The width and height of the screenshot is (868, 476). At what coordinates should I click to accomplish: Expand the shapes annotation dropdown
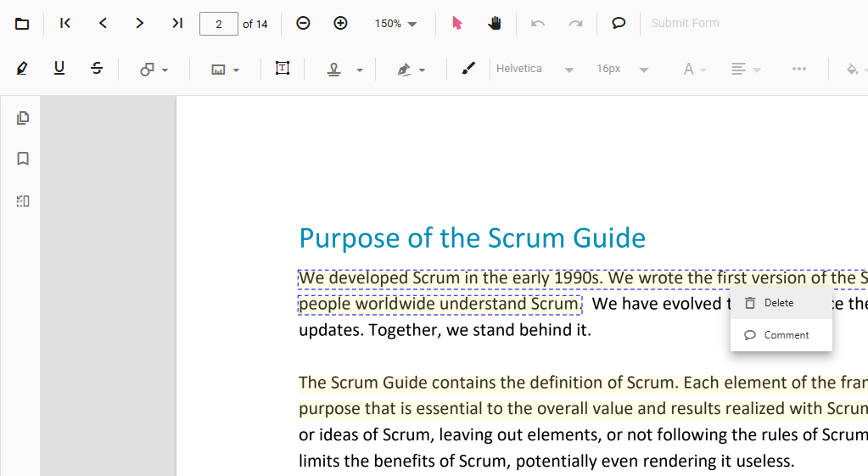pyautogui.click(x=154, y=70)
